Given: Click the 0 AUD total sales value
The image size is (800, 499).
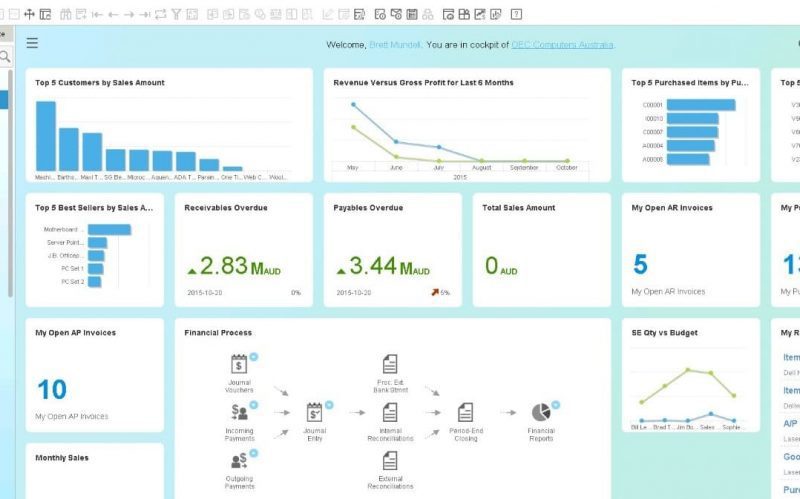Looking at the screenshot, I should [501, 266].
